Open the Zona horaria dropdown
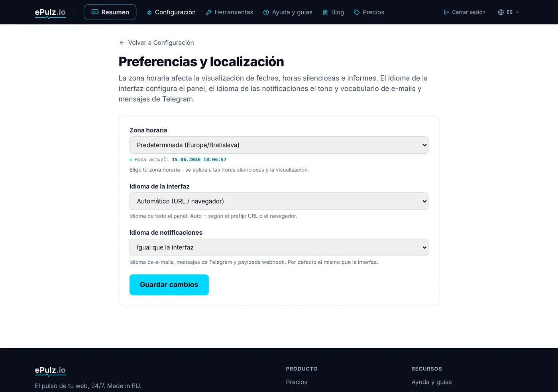 pos(279,145)
